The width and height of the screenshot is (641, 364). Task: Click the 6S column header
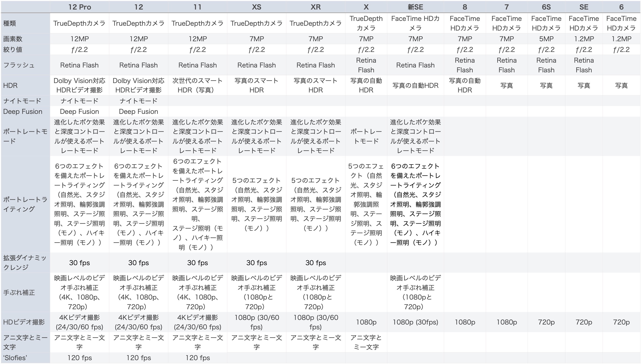(x=546, y=7)
